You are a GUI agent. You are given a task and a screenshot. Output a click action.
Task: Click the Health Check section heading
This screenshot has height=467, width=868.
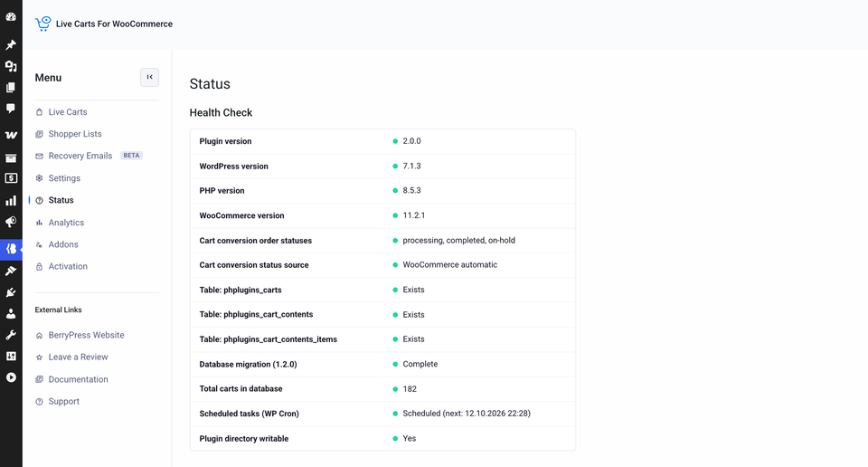click(221, 112)
